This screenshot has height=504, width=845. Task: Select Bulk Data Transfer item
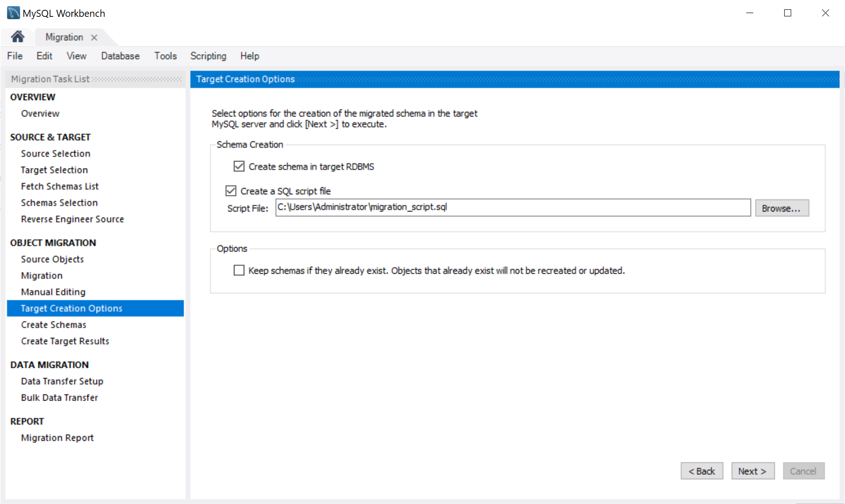click(59, 398)
